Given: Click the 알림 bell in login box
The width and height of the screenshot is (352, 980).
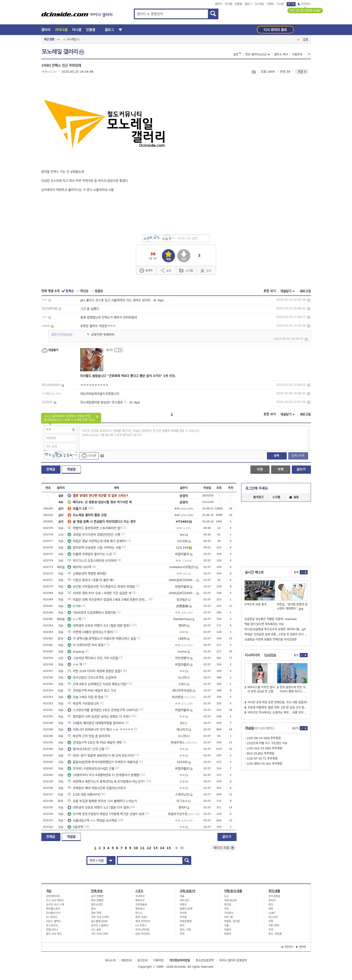Looking at the screenshot, I should point(294,497).
